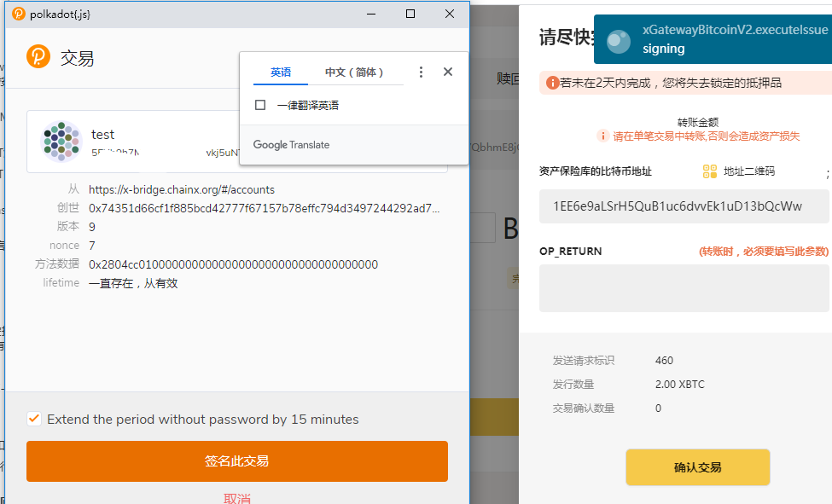Close the polkadot{js} window
This screenshot has height=504, width=832.
tap(450, 14)
